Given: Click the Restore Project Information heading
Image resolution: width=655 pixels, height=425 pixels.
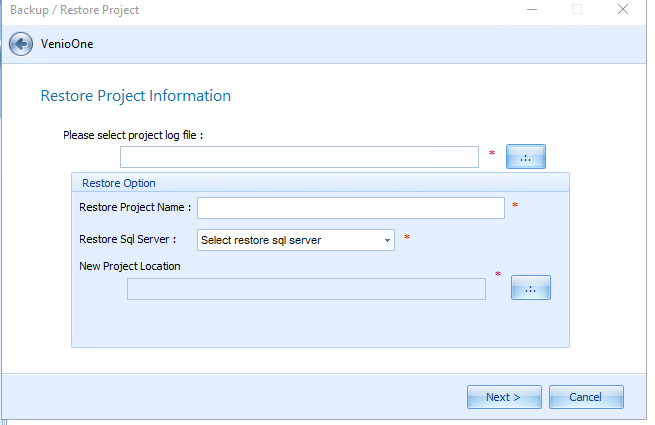Looking at the screenshot, I should click(136, 96).
